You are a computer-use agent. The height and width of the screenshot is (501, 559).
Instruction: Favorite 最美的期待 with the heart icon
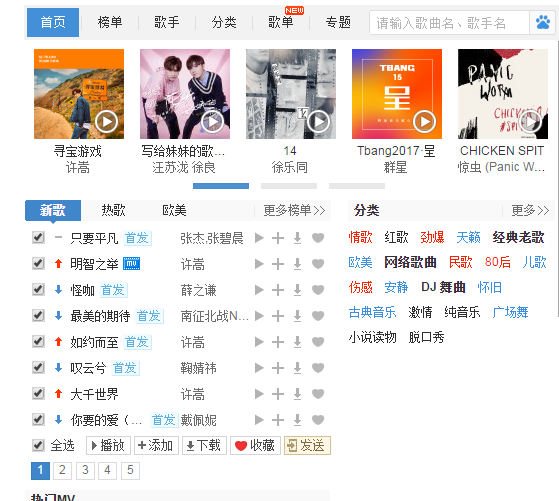pyautogui.click(x=318, y=316)
